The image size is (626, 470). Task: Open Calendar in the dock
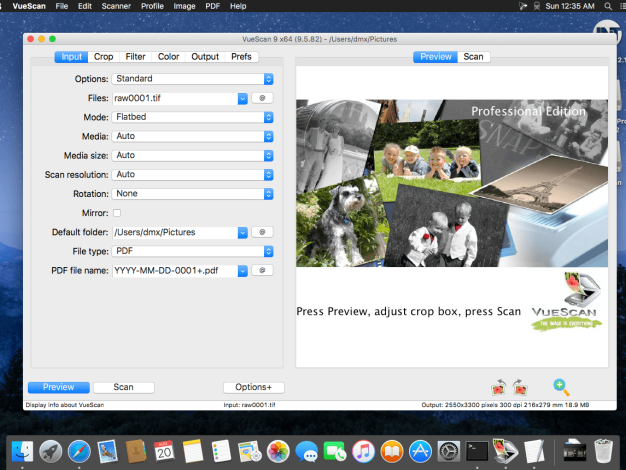point(164,452)
